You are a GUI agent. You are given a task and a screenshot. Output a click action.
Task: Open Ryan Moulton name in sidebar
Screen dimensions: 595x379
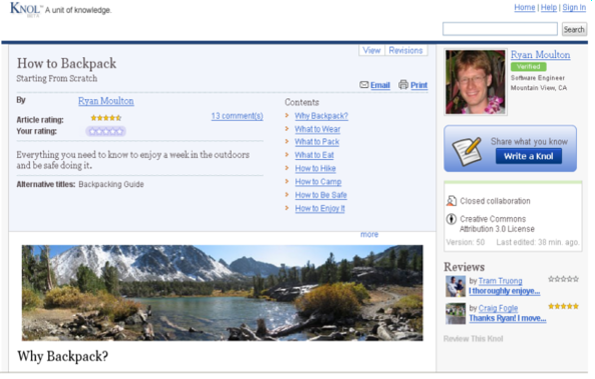click(540, 55)
